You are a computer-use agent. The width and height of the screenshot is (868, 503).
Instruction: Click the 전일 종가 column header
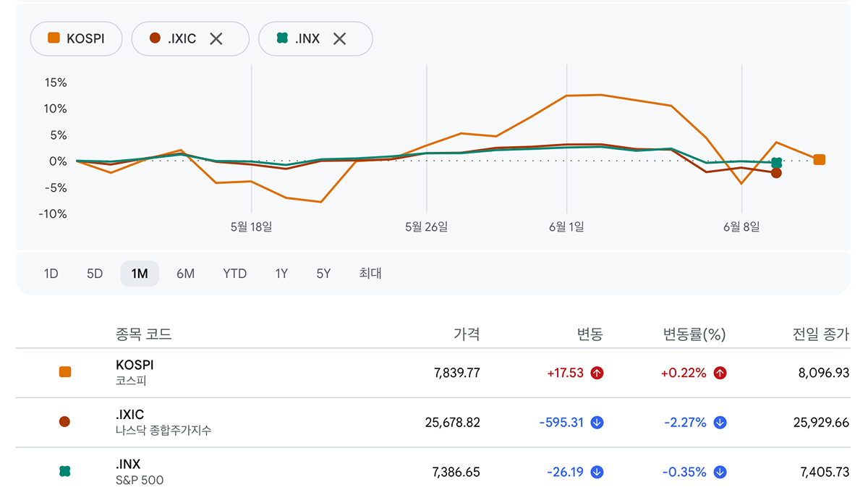[821, 334]
